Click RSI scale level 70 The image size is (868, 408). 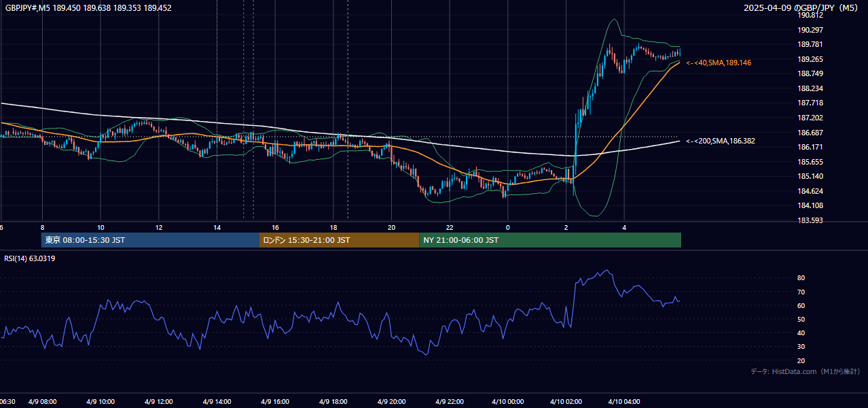pos(801,292)
